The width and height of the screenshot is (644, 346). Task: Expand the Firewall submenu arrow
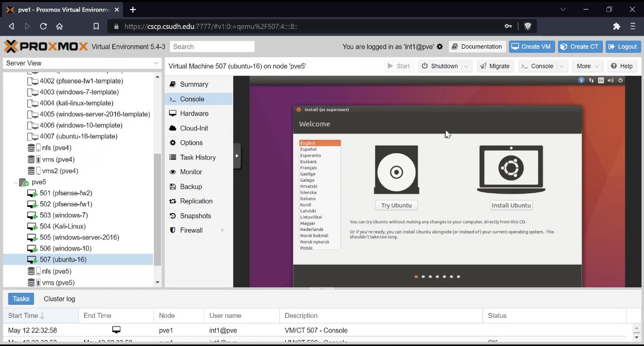pos(222,230)
